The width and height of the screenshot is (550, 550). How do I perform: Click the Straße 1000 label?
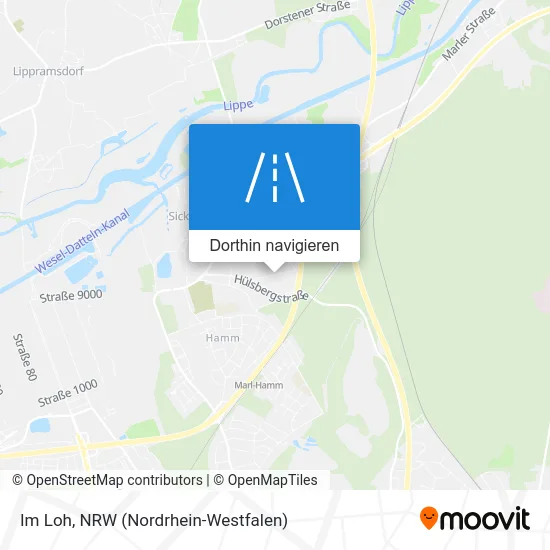(x=68, y=393)
